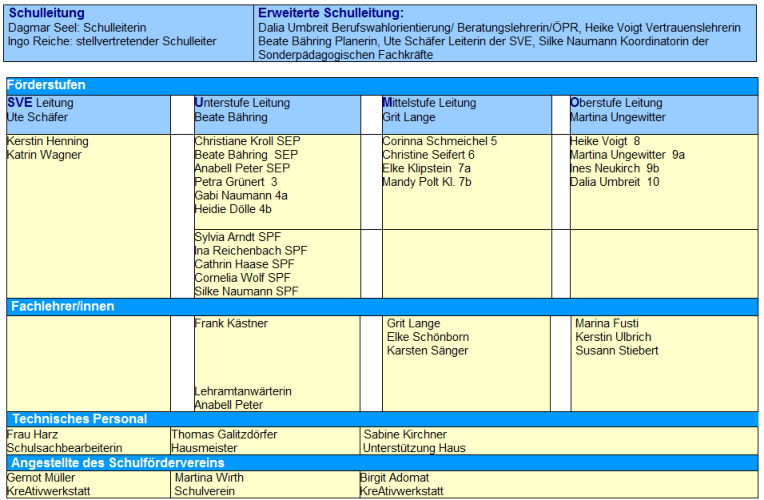The width and height of the screenshot is (764, 500).
Task: Click the "Mittelstufe Leitung" column header
Action: (429, 103)
